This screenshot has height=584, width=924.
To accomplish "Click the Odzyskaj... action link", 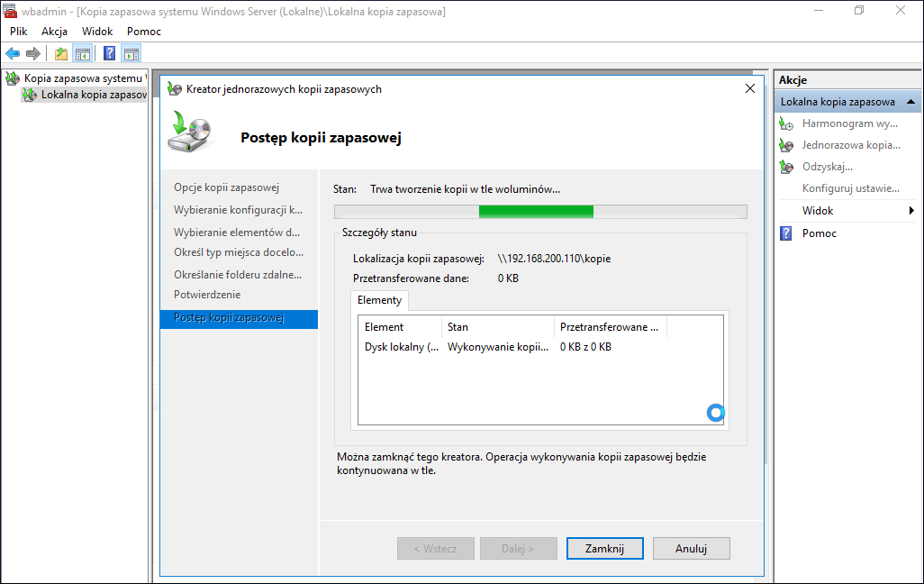I will tap(828, 167).
